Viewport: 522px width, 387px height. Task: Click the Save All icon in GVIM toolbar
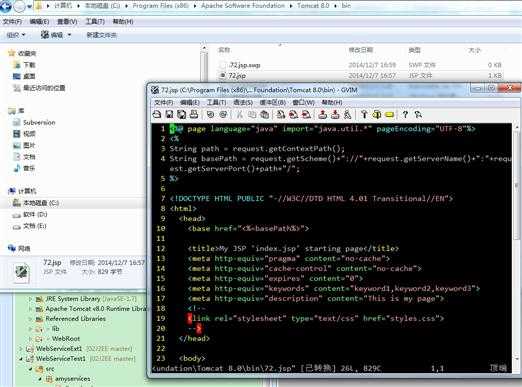click(182, 115)
